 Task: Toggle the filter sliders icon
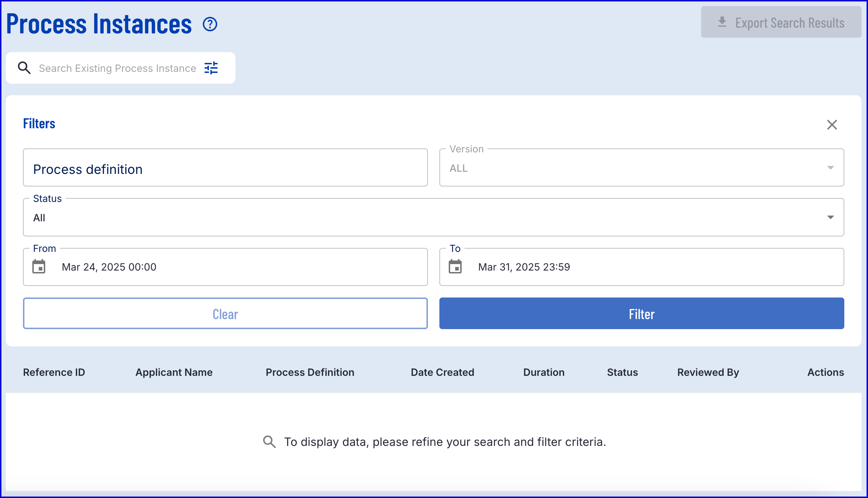tap(211, 68)
